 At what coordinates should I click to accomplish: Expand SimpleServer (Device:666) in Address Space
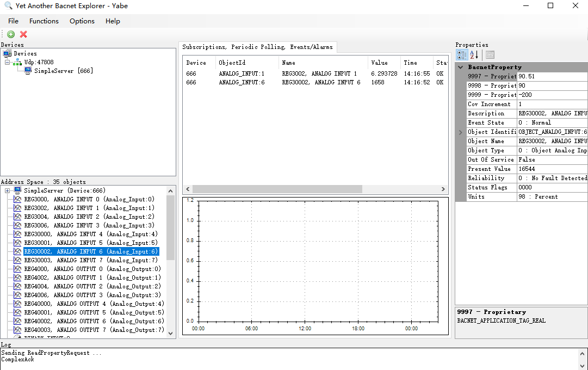click(x=7, y=190)
